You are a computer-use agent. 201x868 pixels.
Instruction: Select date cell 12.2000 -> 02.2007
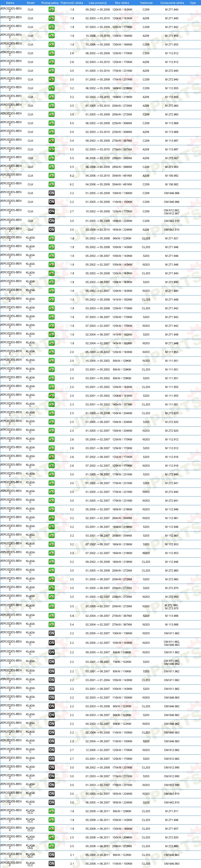tap(98, 750)
